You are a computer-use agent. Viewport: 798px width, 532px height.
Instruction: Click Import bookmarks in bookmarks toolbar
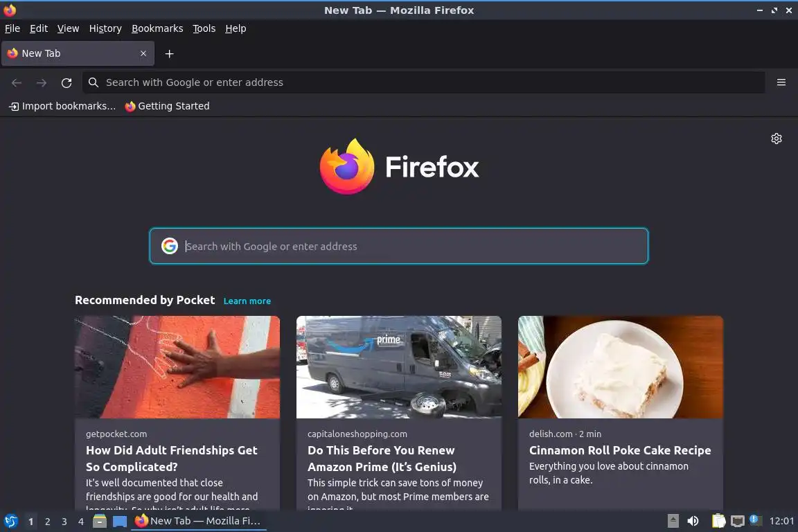click(62, 106)
